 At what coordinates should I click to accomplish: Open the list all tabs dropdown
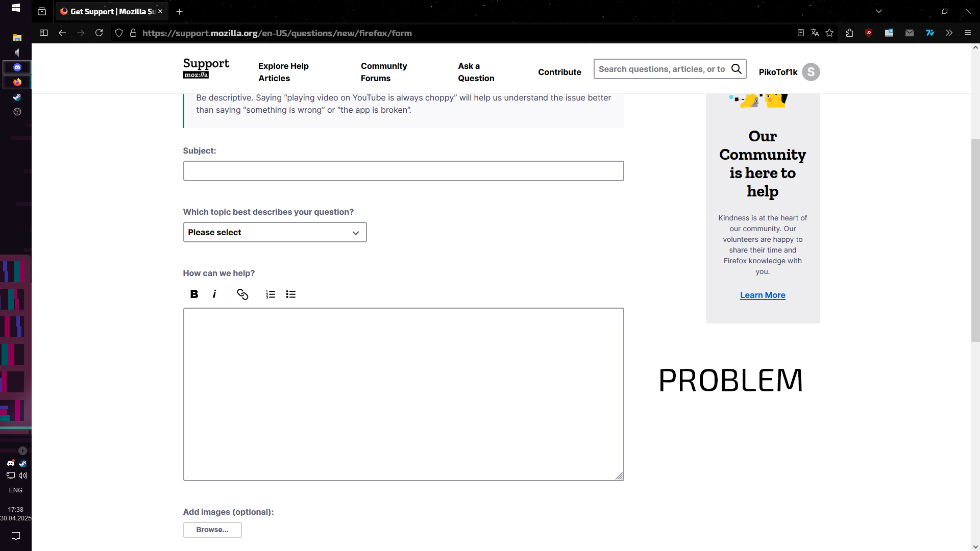(x=878, y=11)
